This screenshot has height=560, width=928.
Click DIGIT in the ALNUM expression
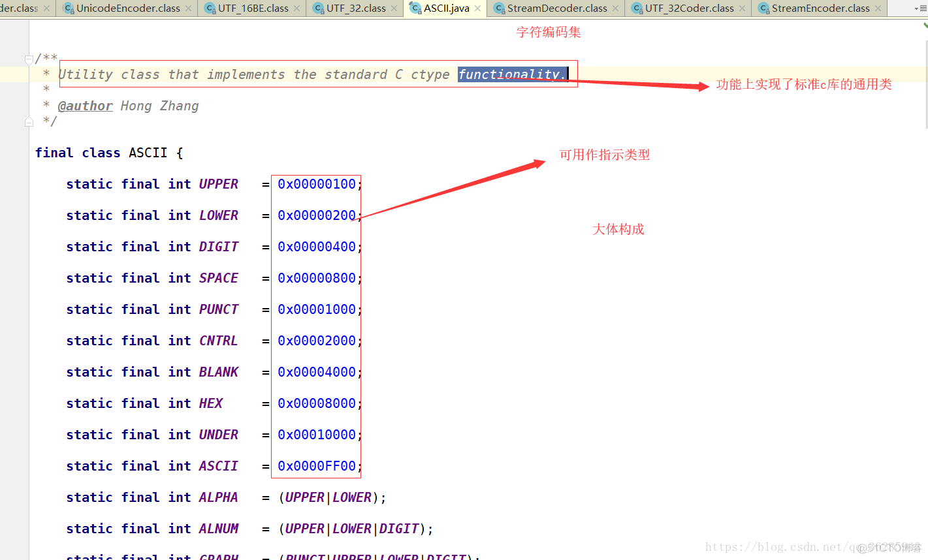click(x=399, y=529)
